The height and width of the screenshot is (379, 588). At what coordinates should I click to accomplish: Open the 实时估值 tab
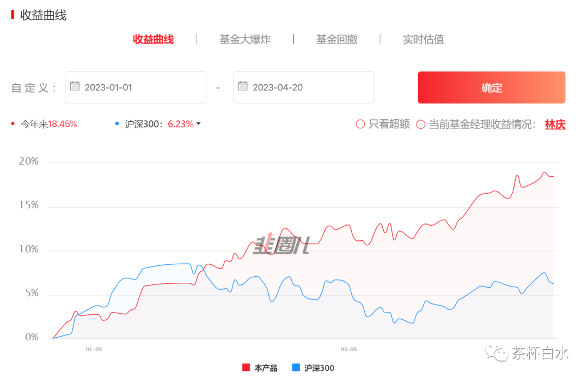pyautogui.click(x=423, y=39)
